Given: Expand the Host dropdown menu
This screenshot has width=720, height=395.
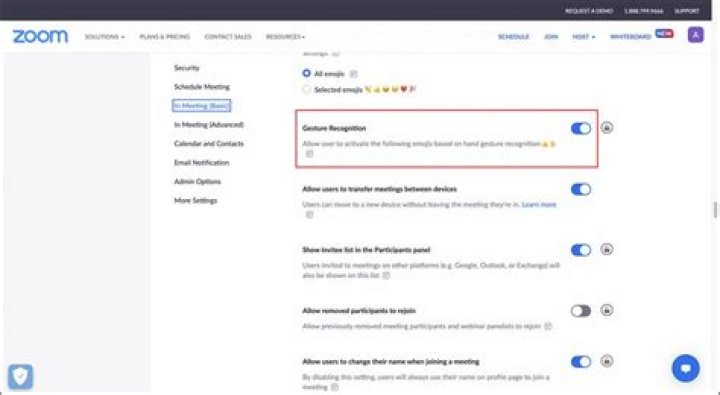Looking at the screenshot, I should (584, 37).
